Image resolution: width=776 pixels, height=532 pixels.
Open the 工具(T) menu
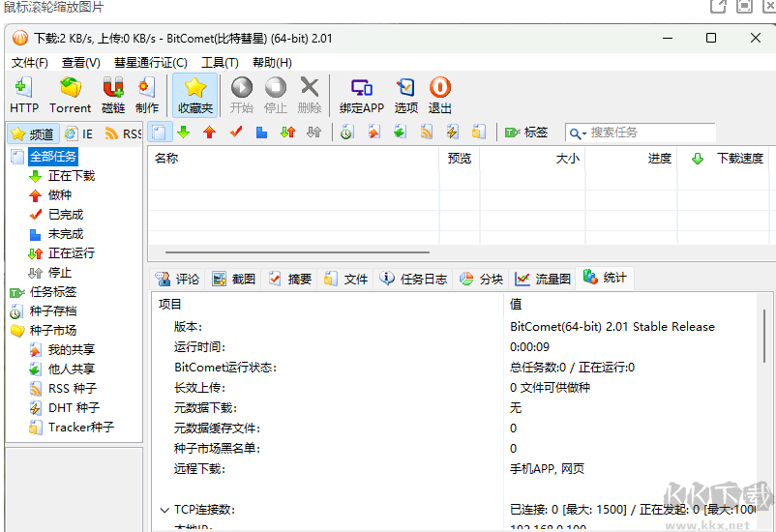pos(220,63)
